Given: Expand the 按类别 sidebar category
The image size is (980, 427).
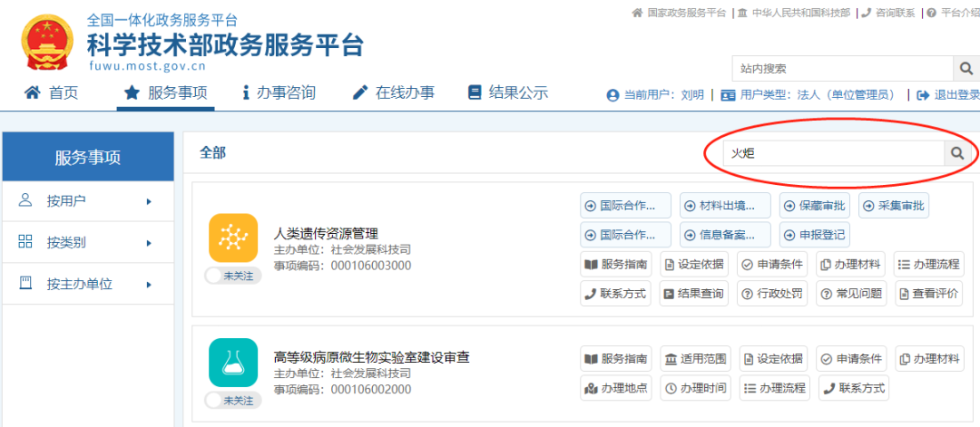Looking at the screenshot, I should 88,243.
